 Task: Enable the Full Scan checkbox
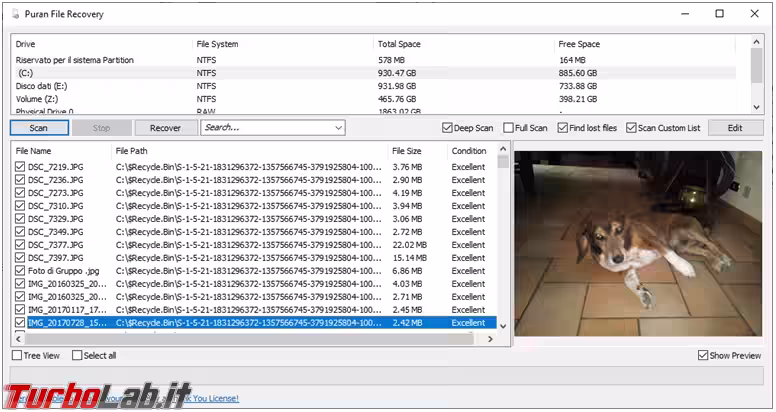pos(509,128)
